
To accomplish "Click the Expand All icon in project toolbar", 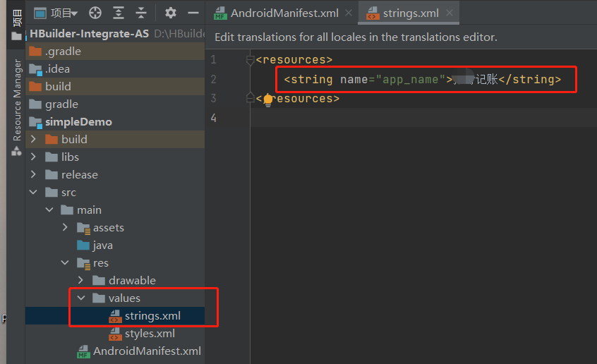I will 118,13.
